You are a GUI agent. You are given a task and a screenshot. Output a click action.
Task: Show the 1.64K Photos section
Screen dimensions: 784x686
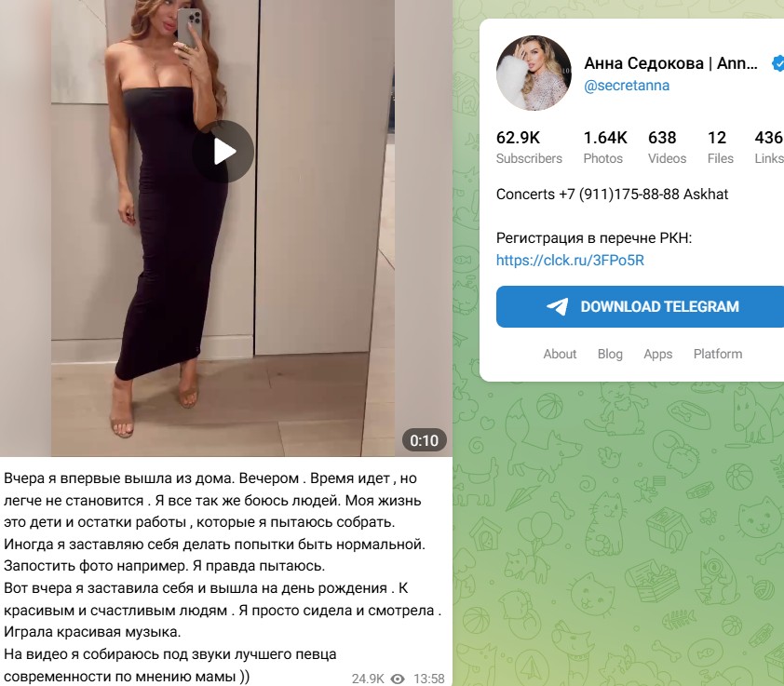point(605,147)
